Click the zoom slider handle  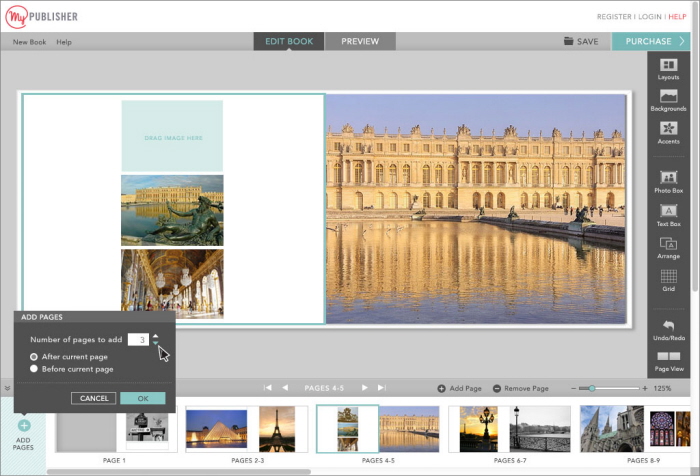[x=592, y=388]
